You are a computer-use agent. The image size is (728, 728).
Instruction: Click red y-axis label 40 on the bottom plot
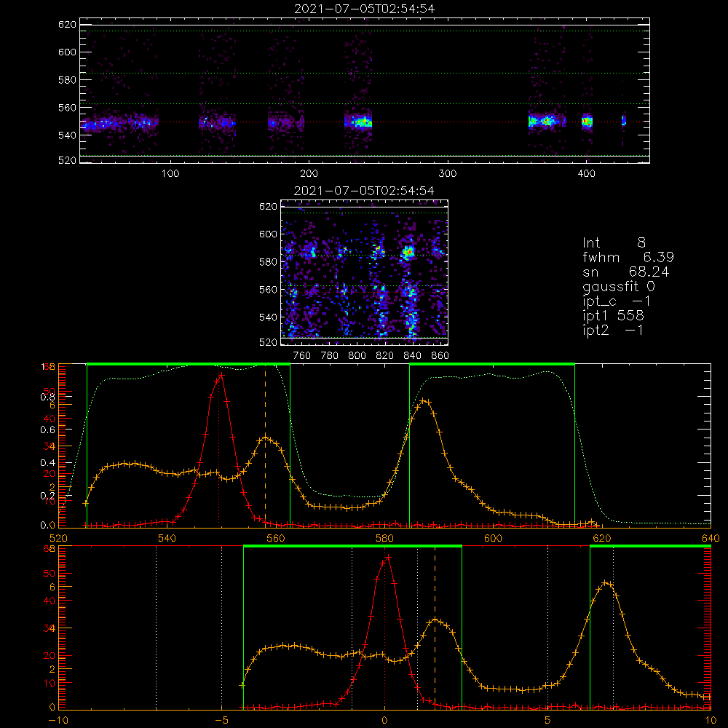[50, 601]
